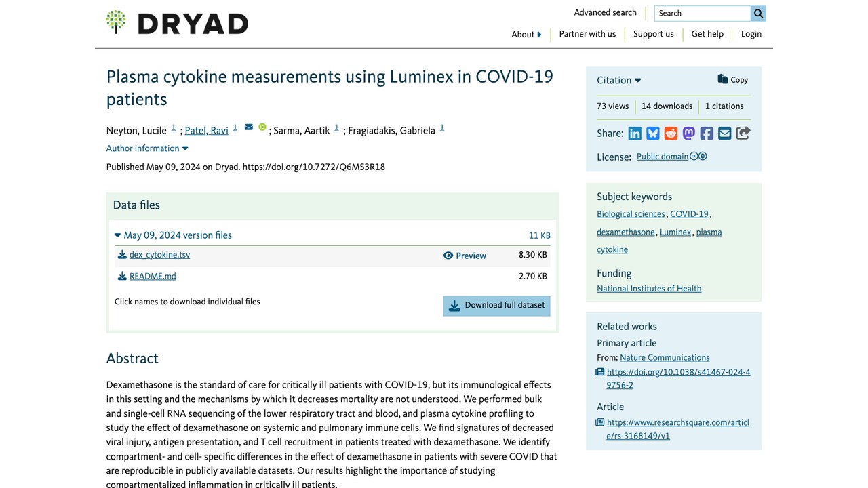Share on Facebook
The image size is (868, 488).
point(707,134)
